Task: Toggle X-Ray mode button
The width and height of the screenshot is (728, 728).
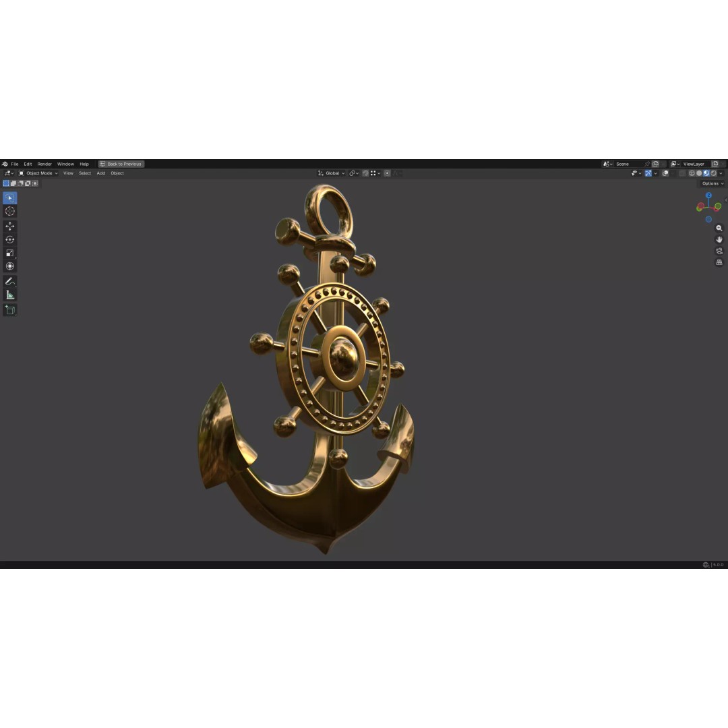Action: tap(682, 173)
